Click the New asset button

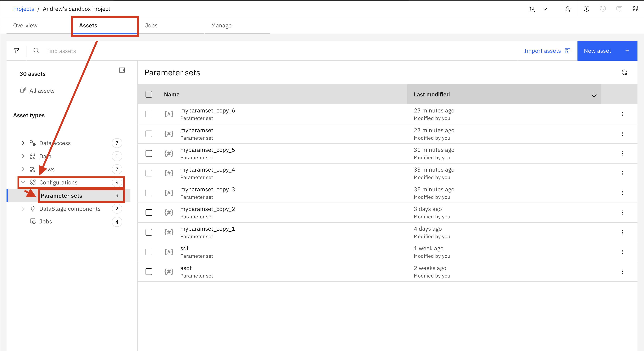(x=607, y=51)
